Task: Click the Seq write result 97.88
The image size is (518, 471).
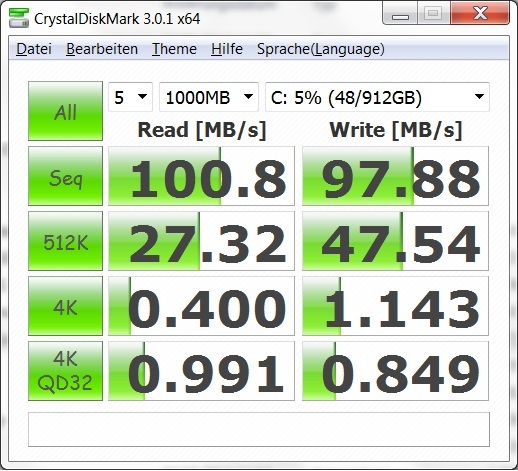Action: (x=395, y=176)
